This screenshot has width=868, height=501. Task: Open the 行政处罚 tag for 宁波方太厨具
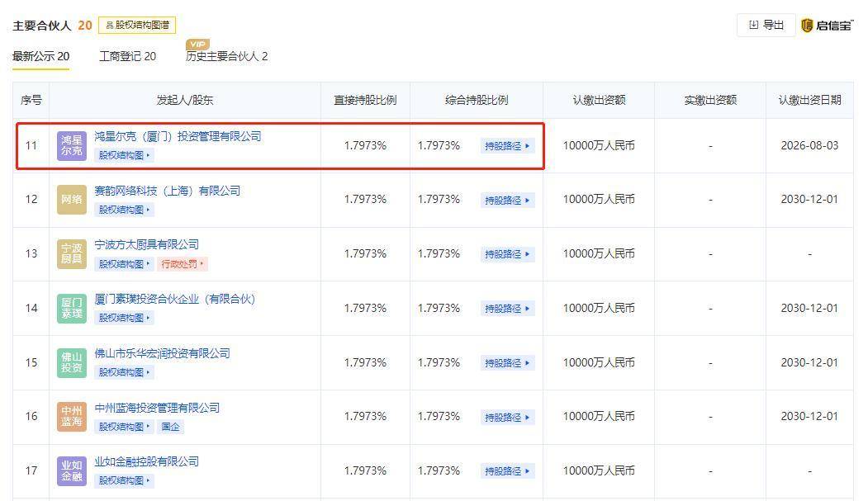[x=183, y=264]
